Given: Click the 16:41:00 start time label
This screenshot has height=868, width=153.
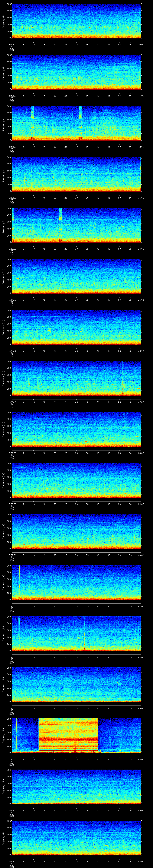Looking at the screenshot, I should click(x=12, y=657).
